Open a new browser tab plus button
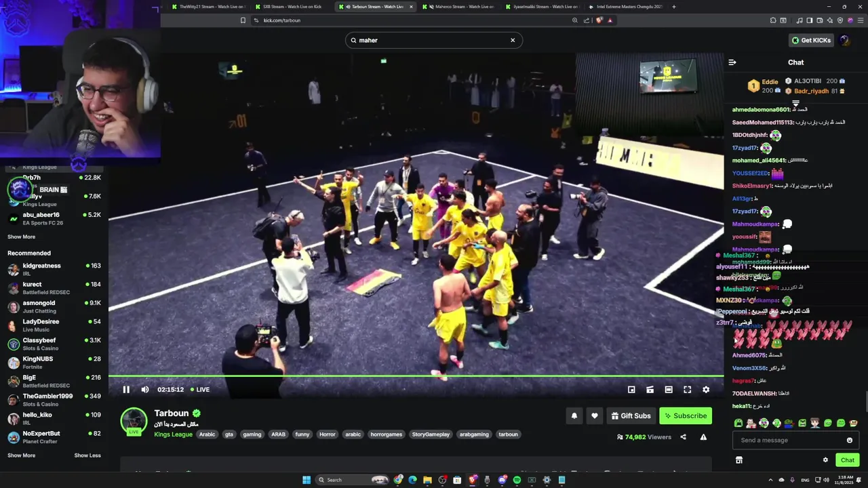Viewport: 868px width, 488px height. 673,7
